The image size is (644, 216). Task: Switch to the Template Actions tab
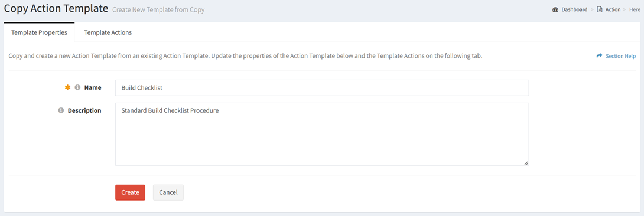[x=108, y=32]
